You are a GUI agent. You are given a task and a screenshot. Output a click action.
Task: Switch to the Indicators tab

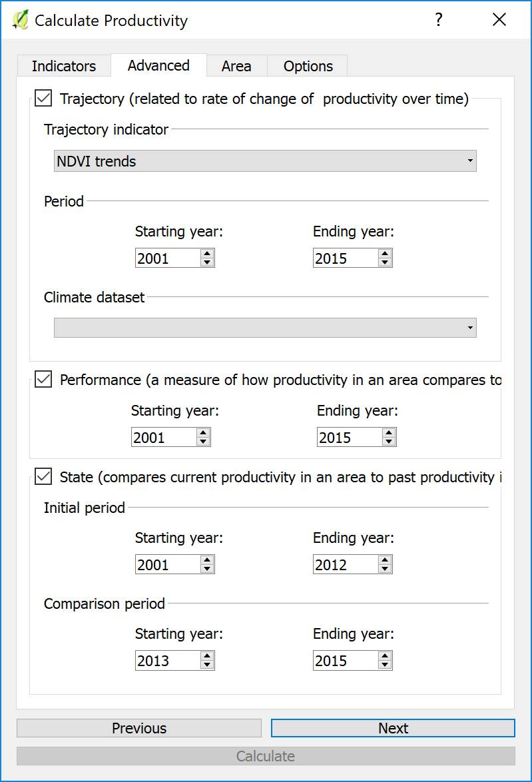(x=64, y=66)
